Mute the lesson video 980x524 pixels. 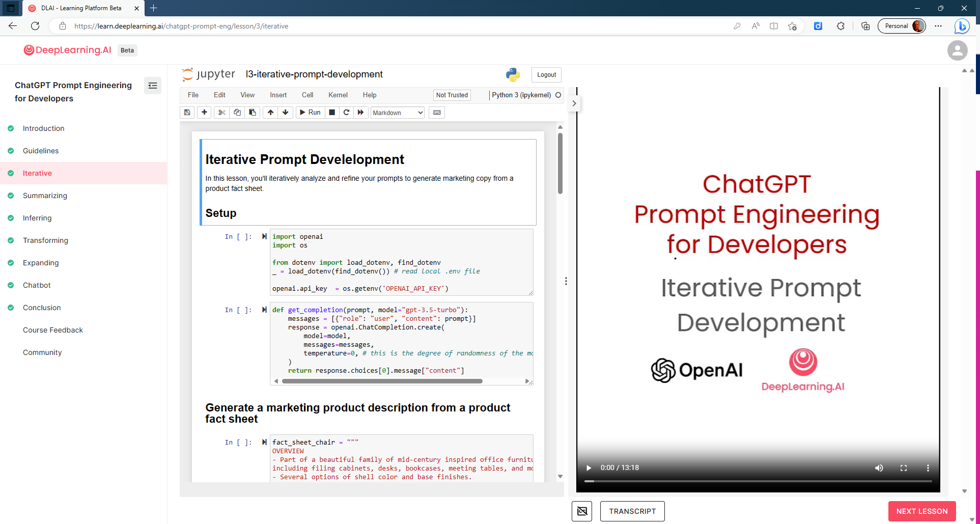(879, 467)
